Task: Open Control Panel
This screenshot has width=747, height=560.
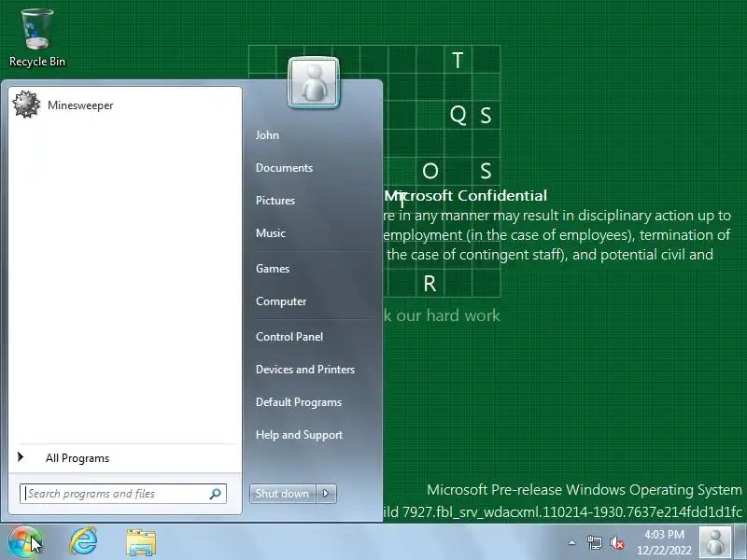Action: pyautogui.click(x=289, y=337)
